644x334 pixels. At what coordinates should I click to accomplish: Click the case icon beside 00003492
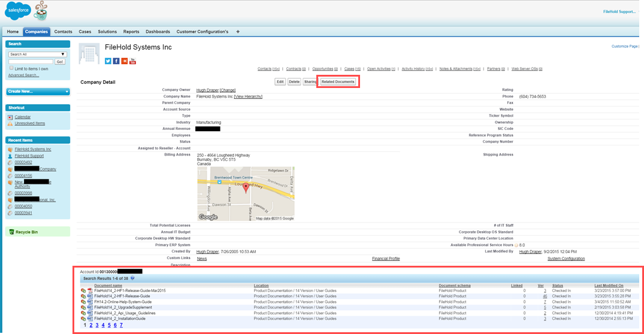coord(10,162)
